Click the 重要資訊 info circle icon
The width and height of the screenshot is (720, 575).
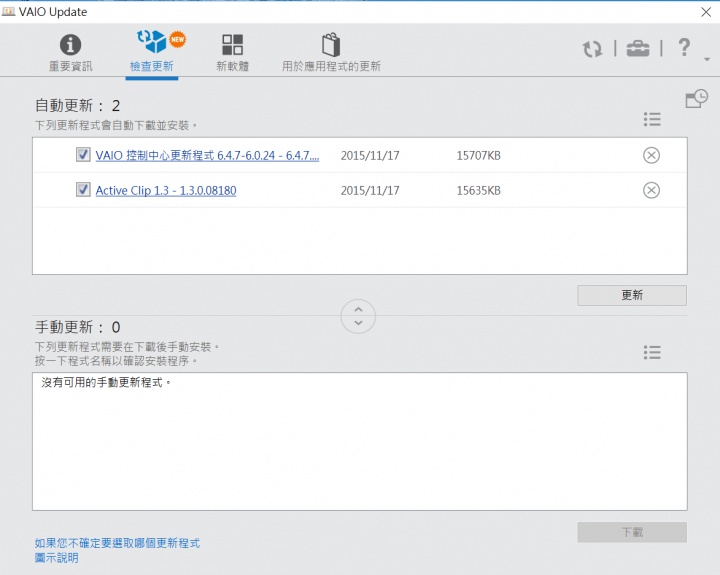(70, 45)
